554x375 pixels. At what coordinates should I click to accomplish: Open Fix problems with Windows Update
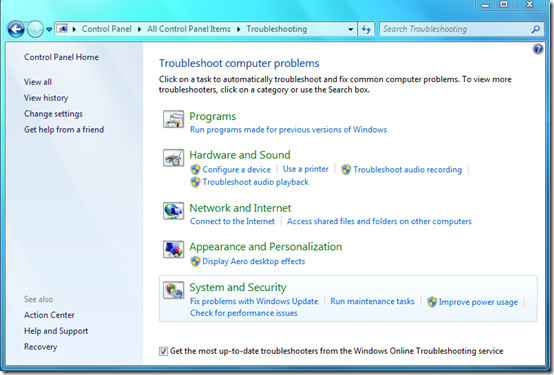[254, 301]
